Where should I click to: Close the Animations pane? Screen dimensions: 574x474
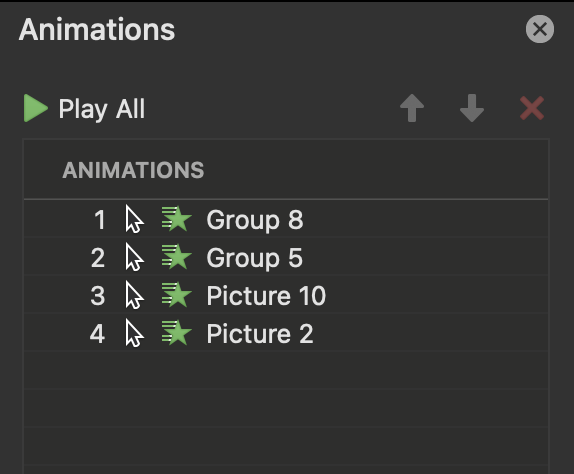[540, 29]
